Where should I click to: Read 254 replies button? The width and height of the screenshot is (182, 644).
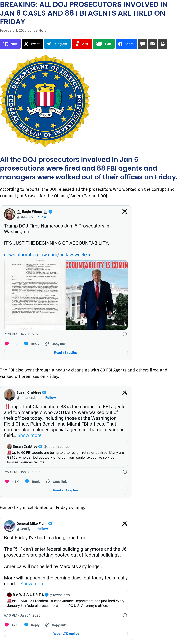[66, 490]
